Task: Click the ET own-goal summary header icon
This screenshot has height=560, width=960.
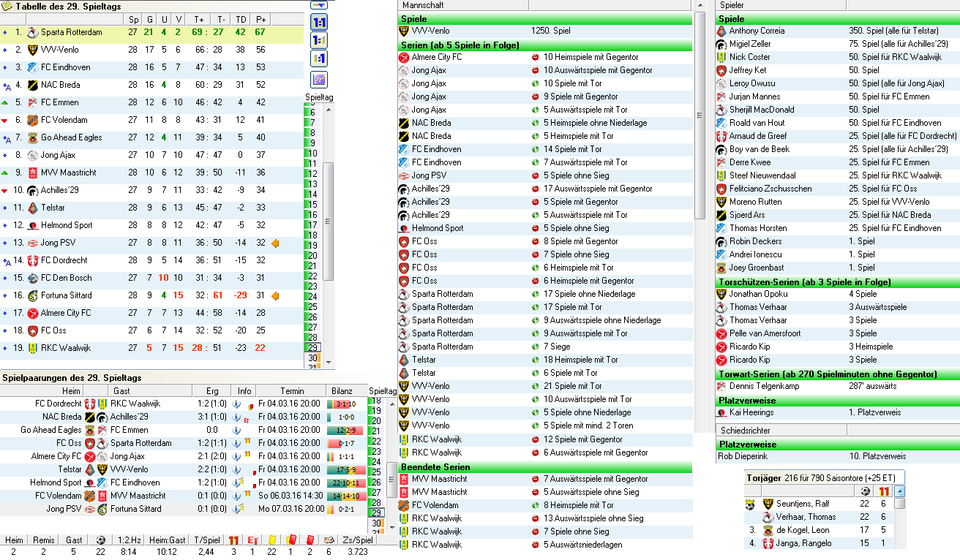Action: coord(253,540)
